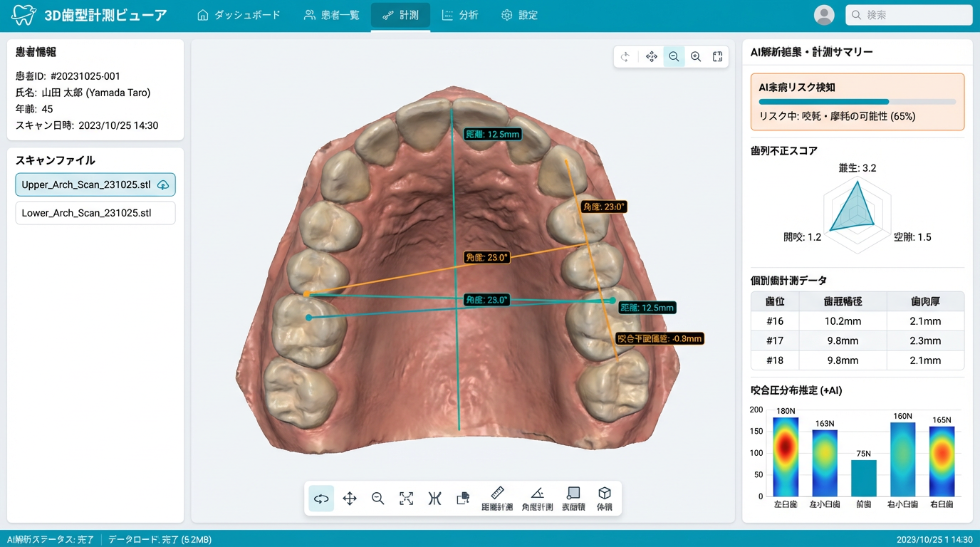Toggle zoom-out mode in the top viewport toolbar

click(x=674, y=56)
